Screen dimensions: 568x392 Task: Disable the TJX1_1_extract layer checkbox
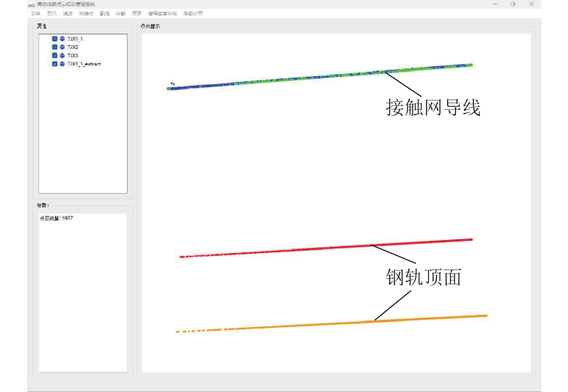click(x=55, y=64)
